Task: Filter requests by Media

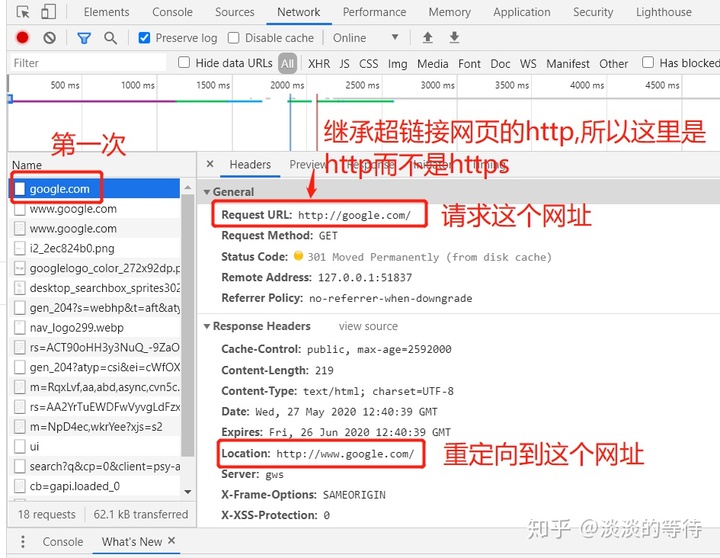Action: [x=433, y=63]
